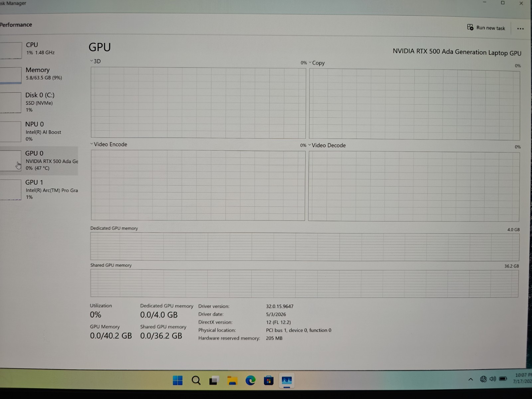Click the NPU 0 mini graph thumbnail
Screen dimensions: 532x399
coord(11,132)
